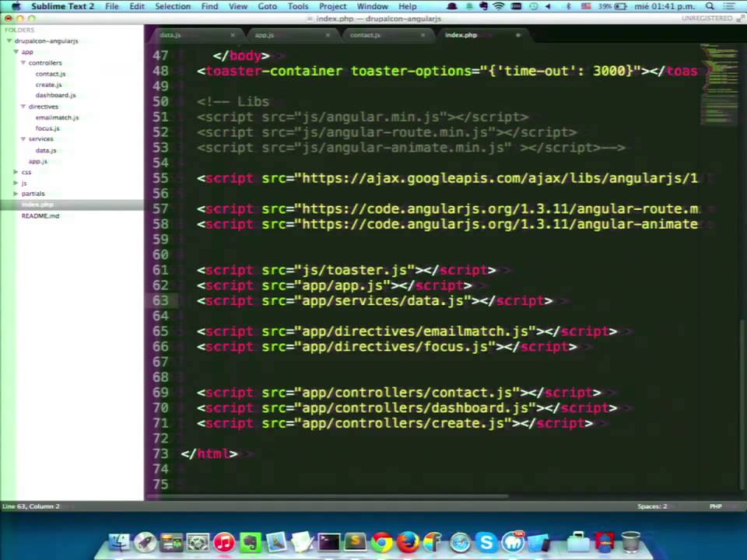Expand the css folder

pyautogui.click(x=16, y=172)
